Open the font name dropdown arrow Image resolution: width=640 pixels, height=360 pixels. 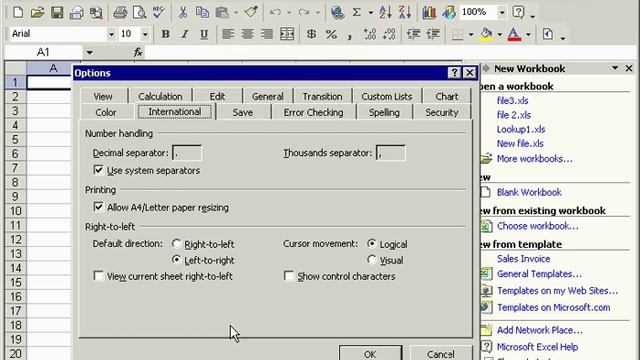(x=111, y=34)
